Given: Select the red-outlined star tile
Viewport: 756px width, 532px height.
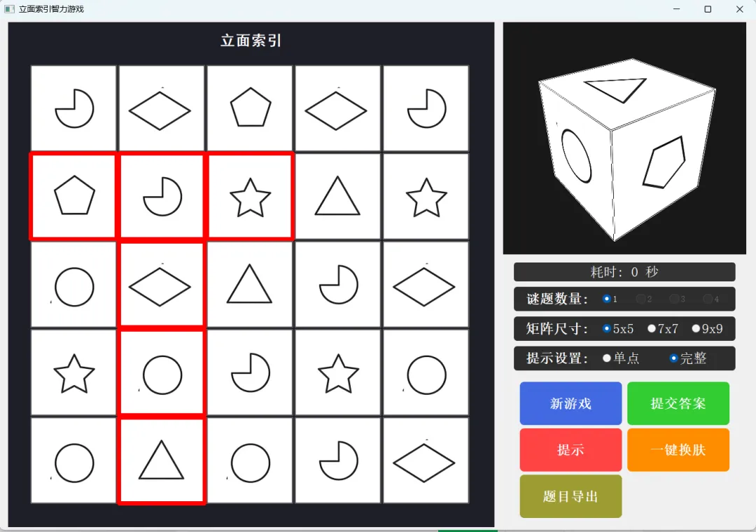Looking at the screenshot, I should (x=250, y=196).
